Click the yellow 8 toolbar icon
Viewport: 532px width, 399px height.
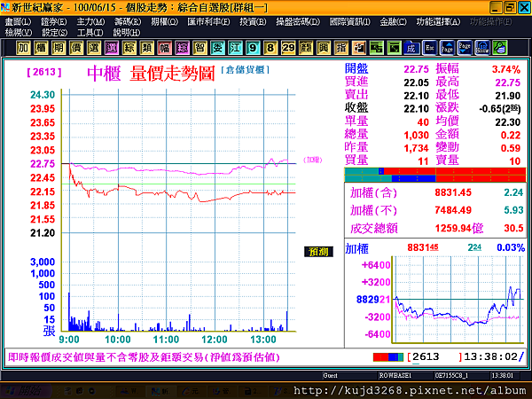270,48
